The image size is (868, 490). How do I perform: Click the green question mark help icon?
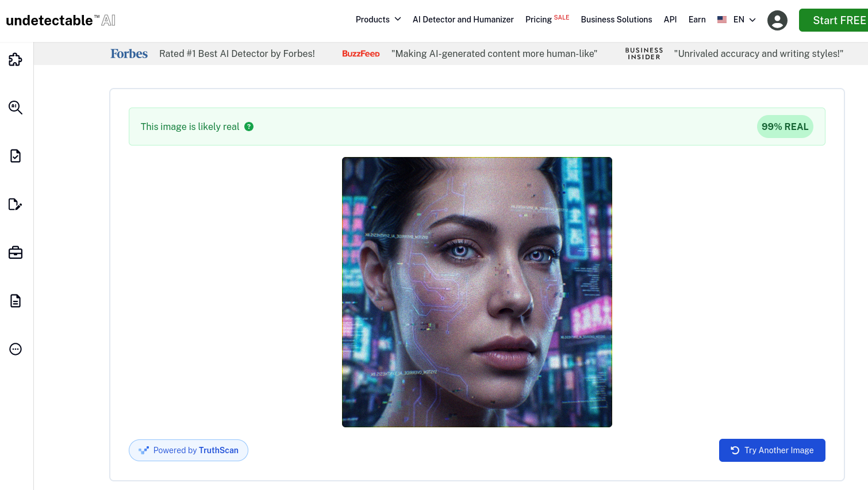point(249,127)
